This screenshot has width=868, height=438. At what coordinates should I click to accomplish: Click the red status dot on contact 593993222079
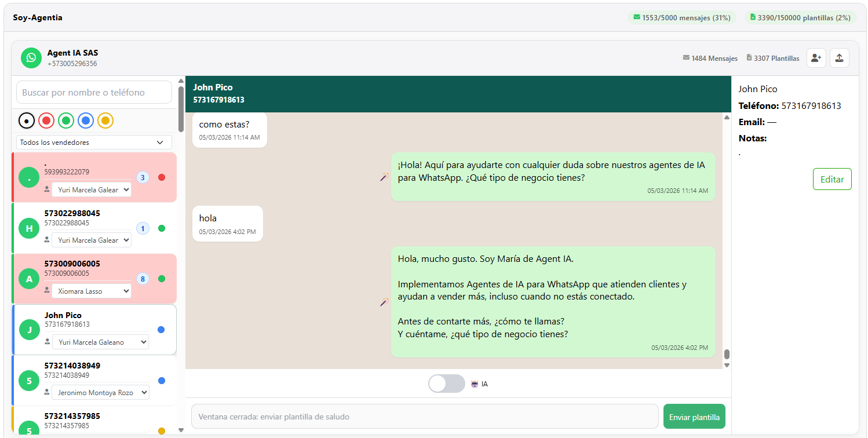162,177
